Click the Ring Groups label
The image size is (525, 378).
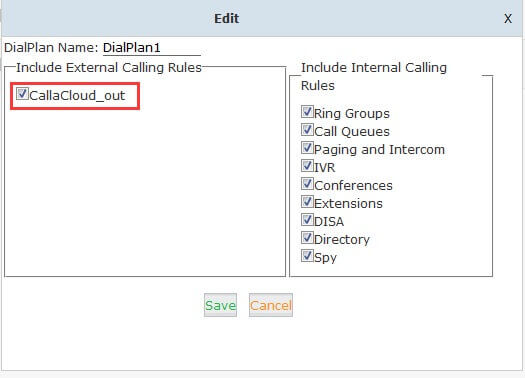click(x=352, y=114)
